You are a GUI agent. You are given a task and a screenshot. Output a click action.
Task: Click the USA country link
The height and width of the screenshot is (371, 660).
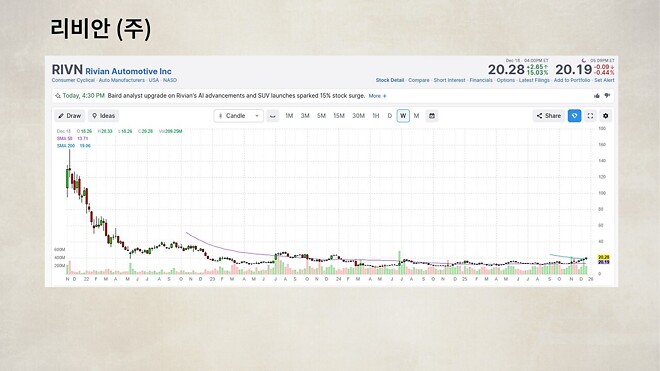(154, 80)
